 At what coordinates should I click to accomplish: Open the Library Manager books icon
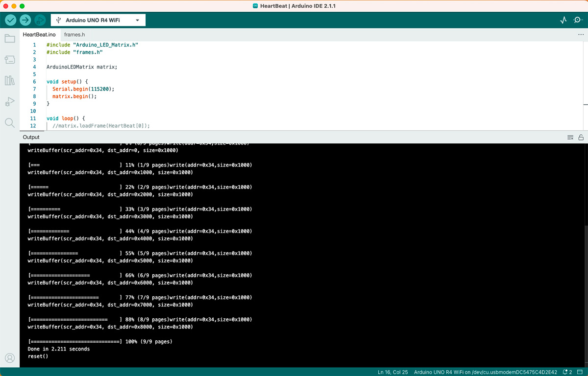[10, 81]
